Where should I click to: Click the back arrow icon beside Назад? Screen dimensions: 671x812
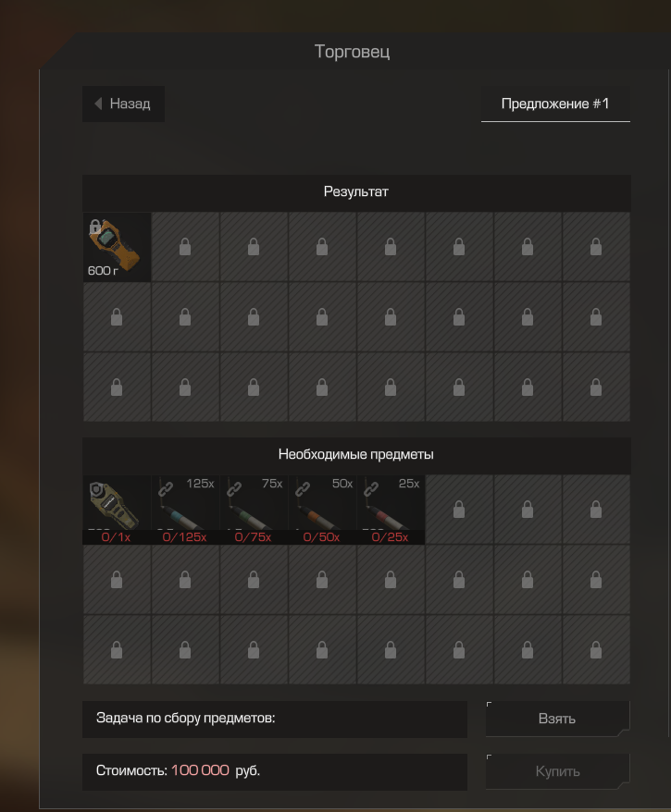[x=98, y=104]
